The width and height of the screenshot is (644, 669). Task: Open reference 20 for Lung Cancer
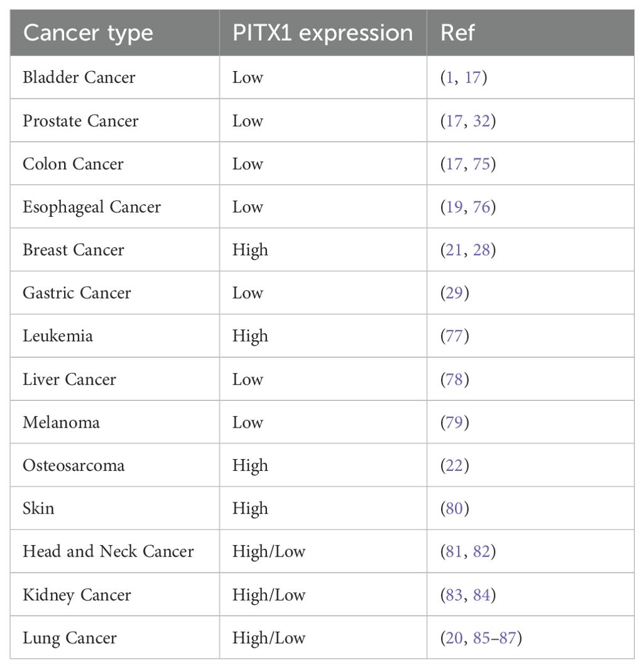tap(454, 638)
